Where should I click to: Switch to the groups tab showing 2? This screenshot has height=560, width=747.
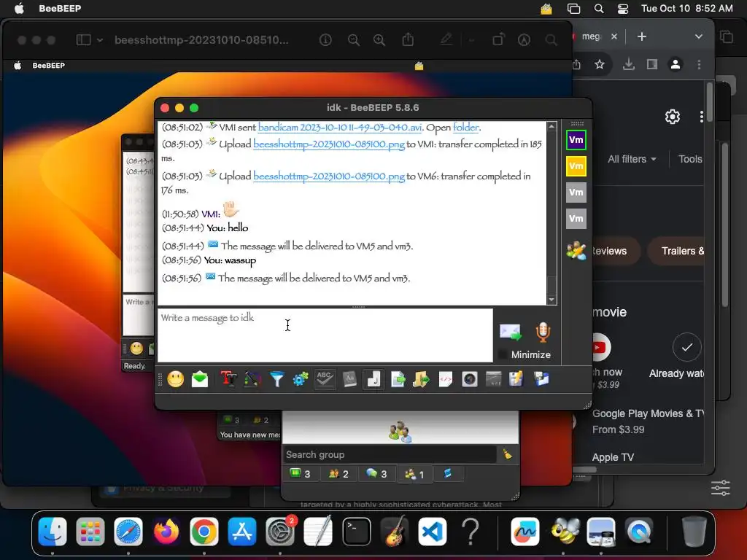pos(338,474)
